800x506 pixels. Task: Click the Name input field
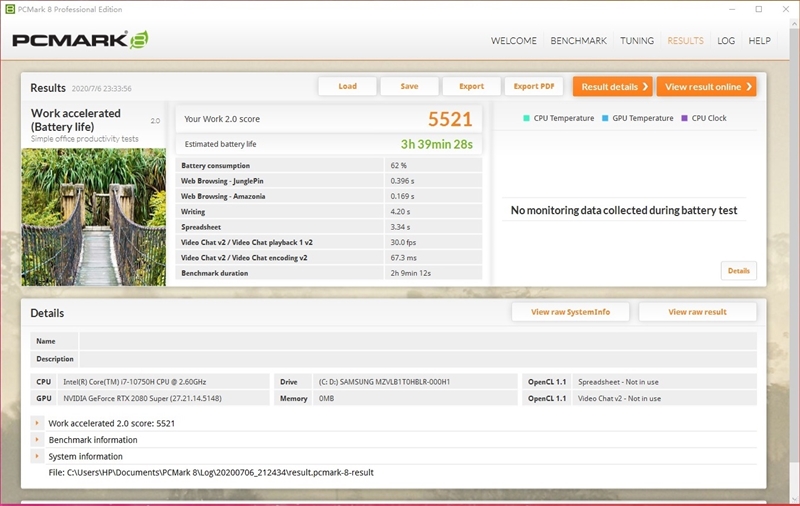point(417,341)
